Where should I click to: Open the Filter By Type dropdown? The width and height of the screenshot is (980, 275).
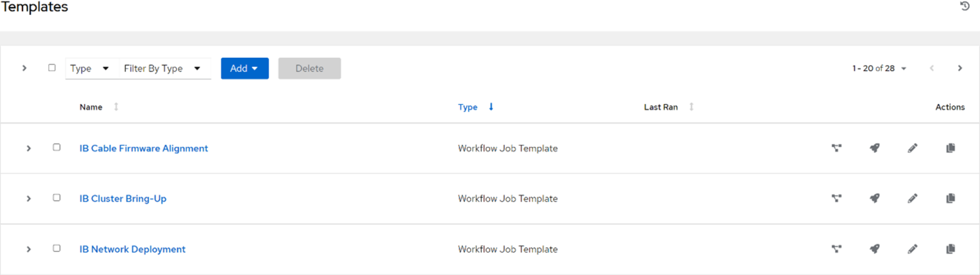(x=162, y=69)
